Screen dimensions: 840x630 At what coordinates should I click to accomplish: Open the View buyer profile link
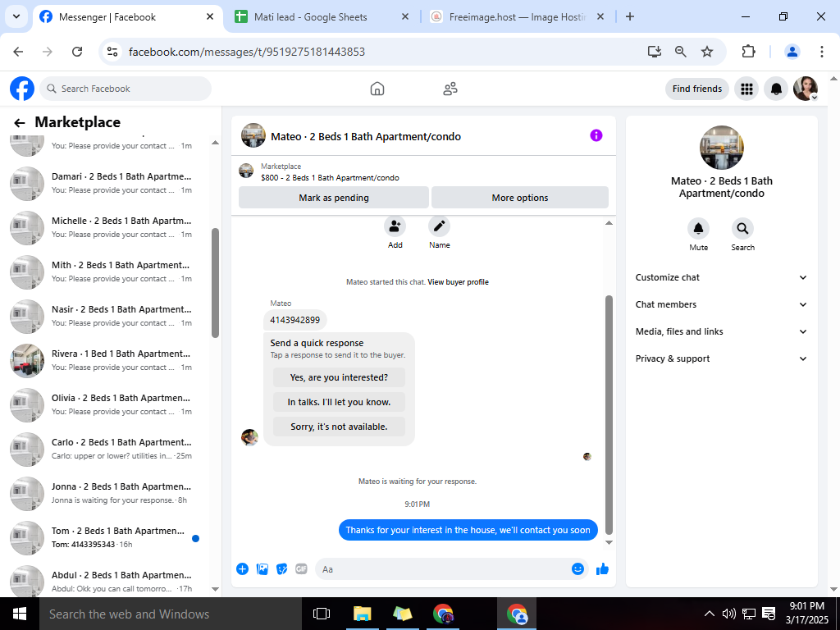(458, 282)
